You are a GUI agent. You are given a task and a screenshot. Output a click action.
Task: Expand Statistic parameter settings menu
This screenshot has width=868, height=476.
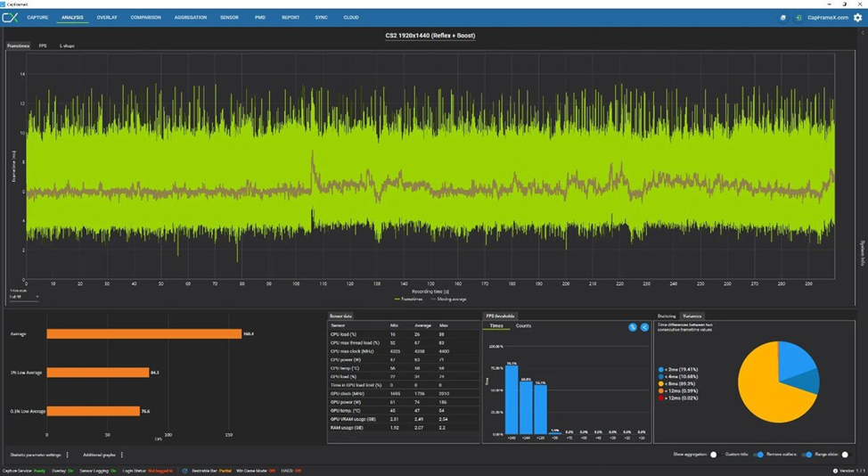click(68, 455)
